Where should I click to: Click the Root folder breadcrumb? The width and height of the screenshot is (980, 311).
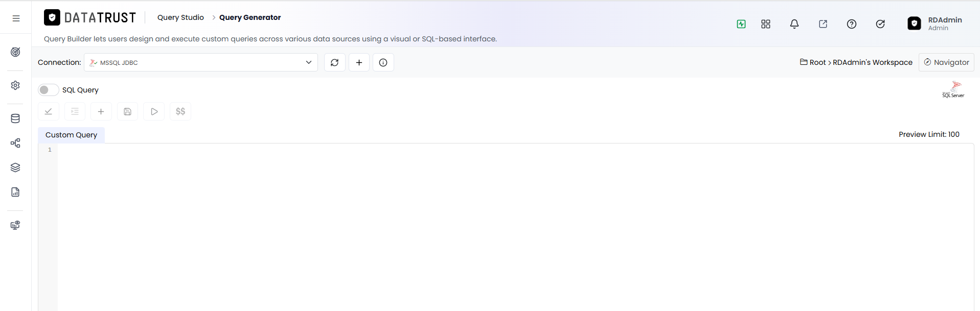(x=813, y=62)
